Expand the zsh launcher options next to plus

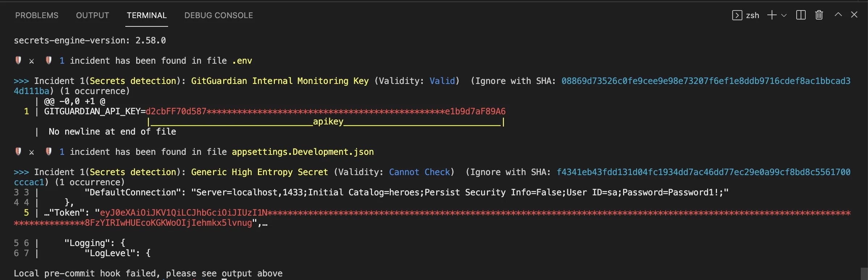pos(785,15)
